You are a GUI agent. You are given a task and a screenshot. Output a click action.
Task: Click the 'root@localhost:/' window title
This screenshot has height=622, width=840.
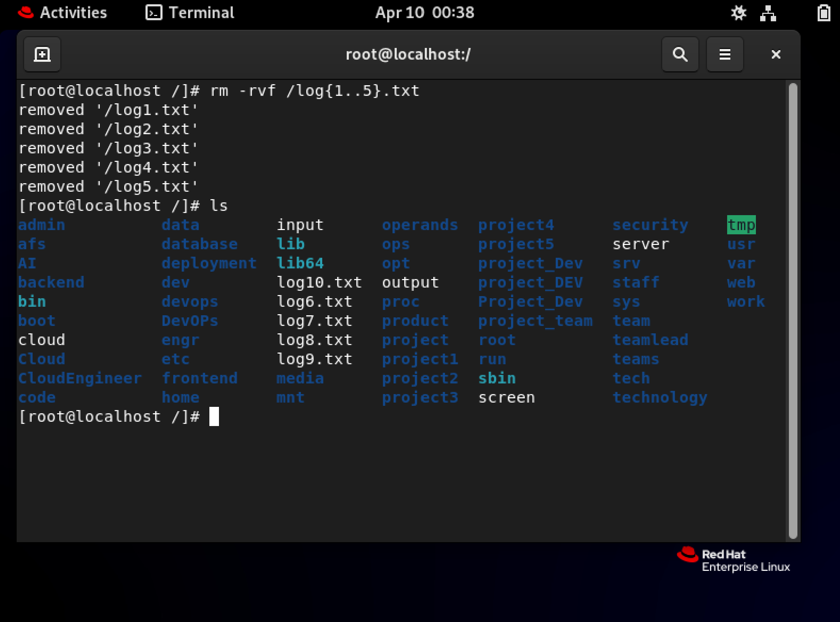[408, 55]
